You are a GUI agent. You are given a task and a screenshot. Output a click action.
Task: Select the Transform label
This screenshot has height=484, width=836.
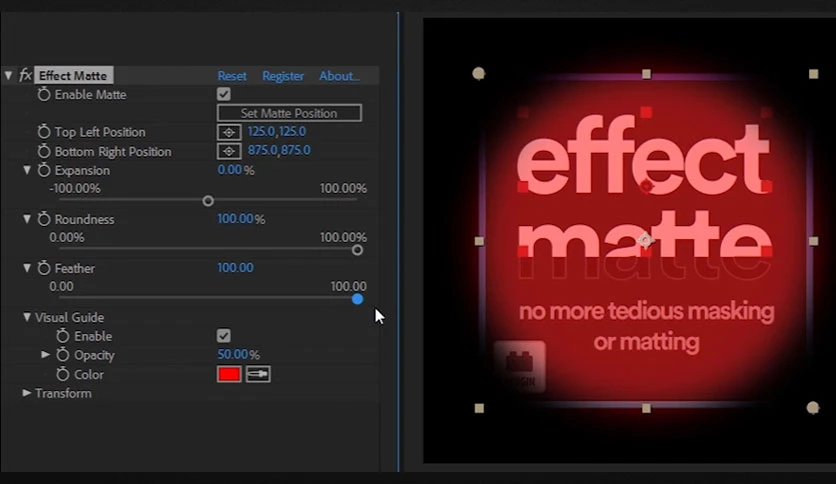(63, 393)
